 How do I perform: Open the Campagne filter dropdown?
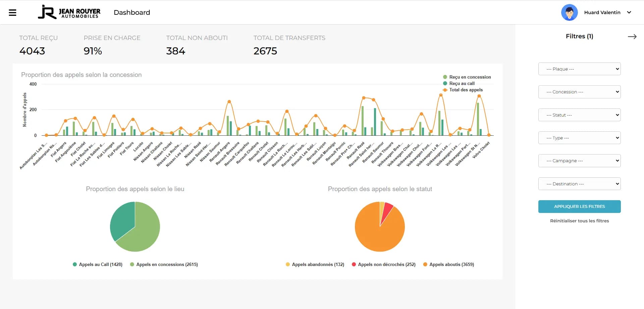(579, 161)
